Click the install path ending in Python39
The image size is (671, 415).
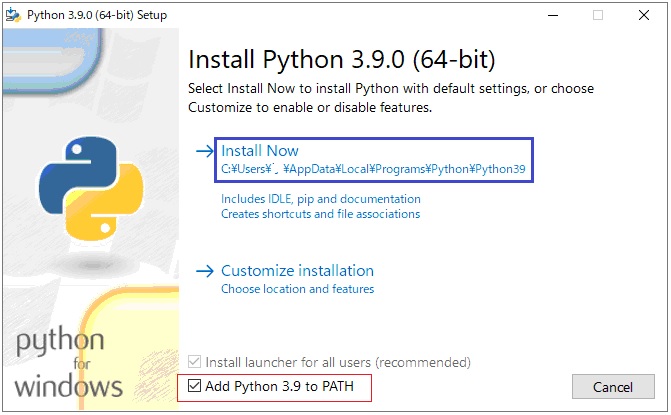pos(373,169)
